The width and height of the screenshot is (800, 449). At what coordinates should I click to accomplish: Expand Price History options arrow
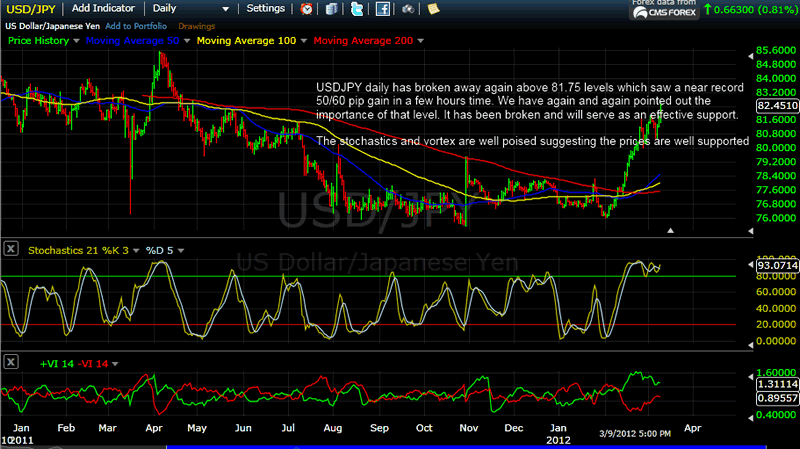[74, 42]
